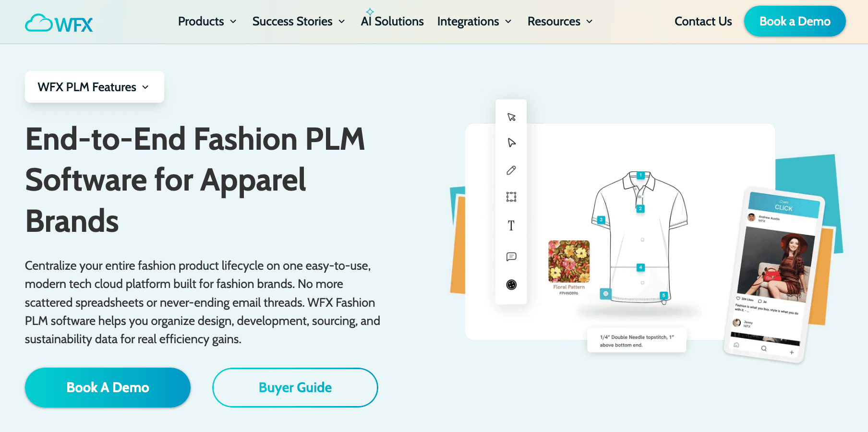
Task: Open the Resources menu
Action: click(560, 22)
